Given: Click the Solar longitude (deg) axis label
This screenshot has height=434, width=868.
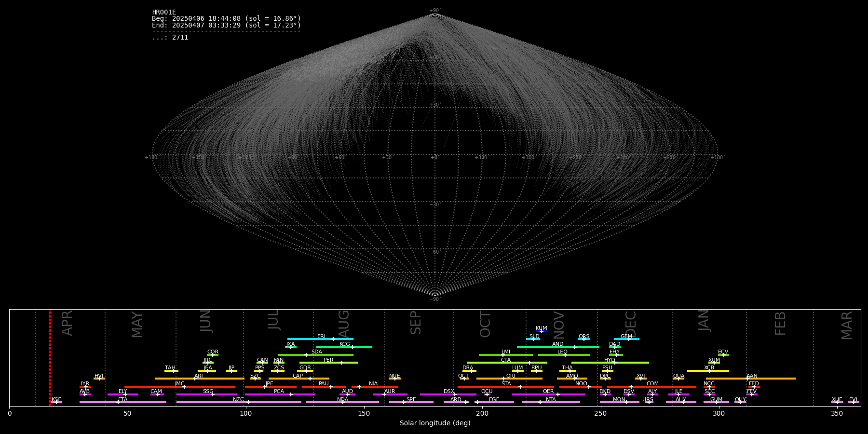Looking at the screenshot, I should click(x=435, y=423).
